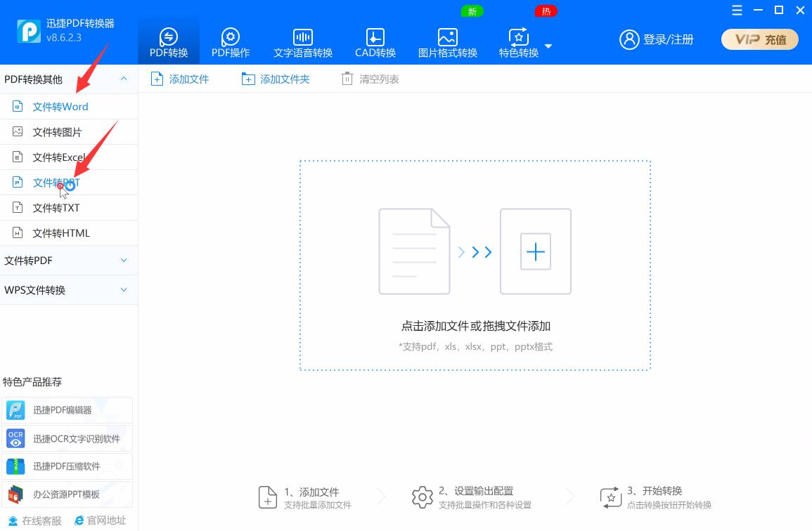Click the 添加文件 plus-page icon
812x531 pixels.
click(157, 79)
